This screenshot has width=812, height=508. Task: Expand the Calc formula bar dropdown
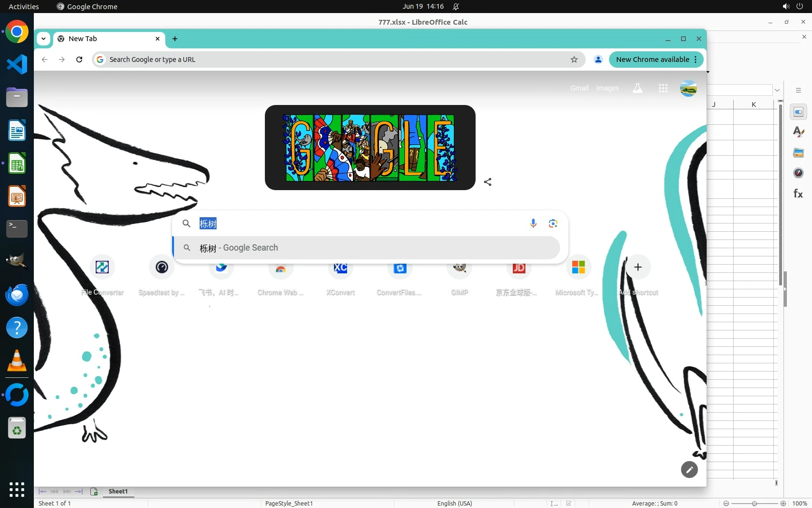(x=777, y=90)
